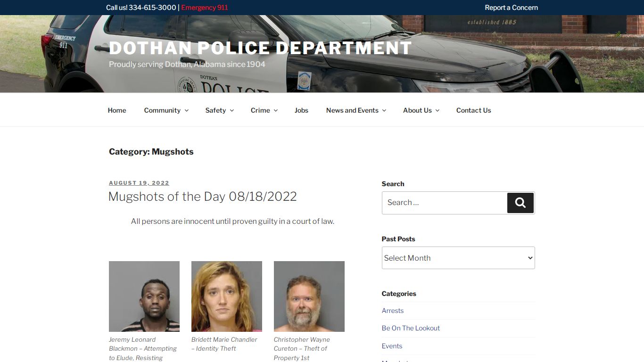
Task: Click the Bridett Marie Chandler caption text
Action: point(224,344)
